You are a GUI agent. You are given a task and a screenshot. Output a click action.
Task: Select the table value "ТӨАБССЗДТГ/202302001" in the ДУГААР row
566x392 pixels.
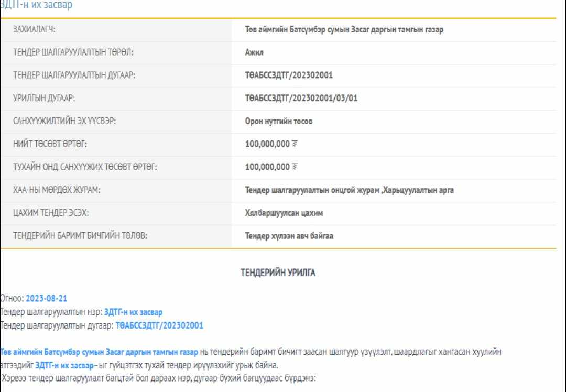coord(289,75)
